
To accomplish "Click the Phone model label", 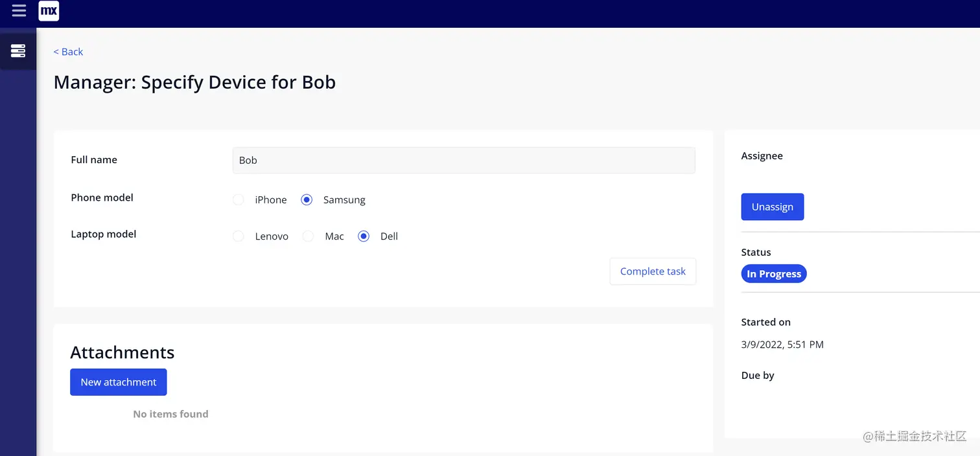I will pyautogui.click(x=102, y=198).
